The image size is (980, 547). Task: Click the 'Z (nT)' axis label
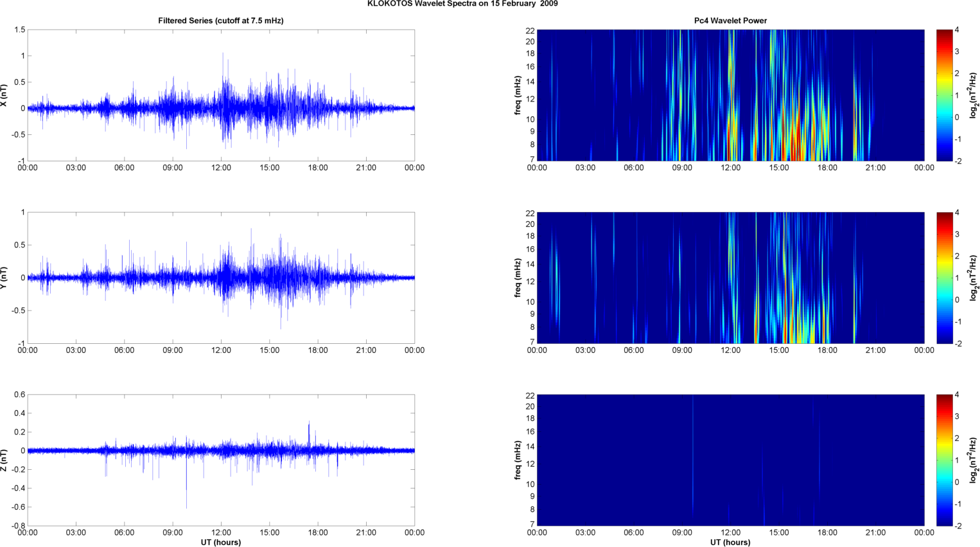tap(4, 460)
